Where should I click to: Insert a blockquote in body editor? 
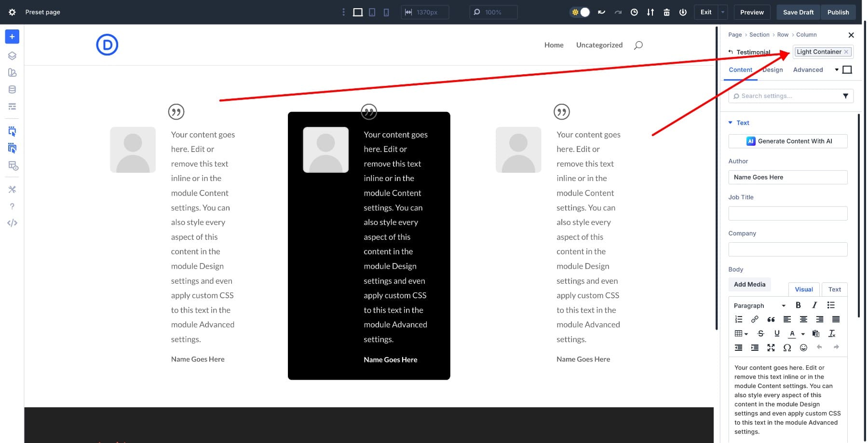tap(771, 319)
